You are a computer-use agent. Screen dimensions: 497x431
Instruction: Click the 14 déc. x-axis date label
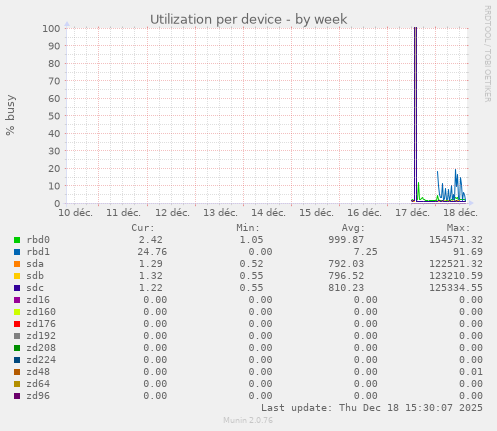pos(268,213)
